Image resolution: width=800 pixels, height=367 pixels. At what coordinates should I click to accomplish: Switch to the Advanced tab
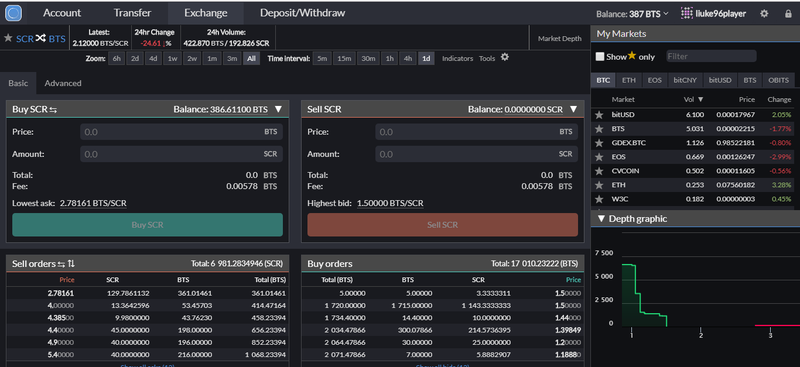63,83
